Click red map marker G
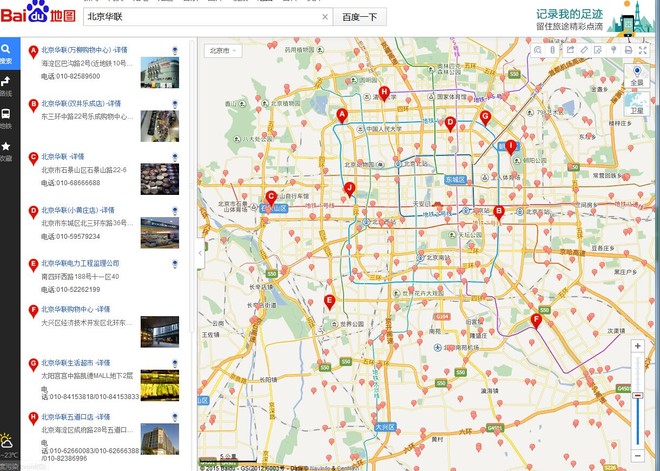This screenshot has height=471, width=660. point(485,117)
